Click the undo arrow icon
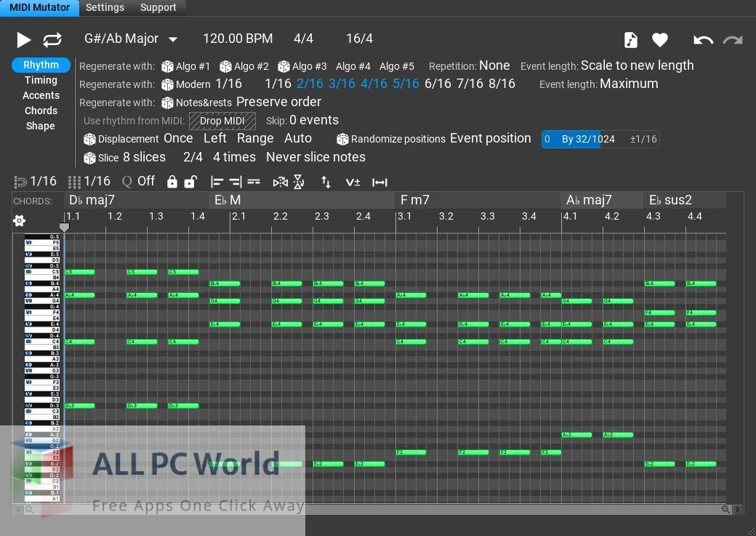Screen dimensions: 756x536 [x=702, y=39]
